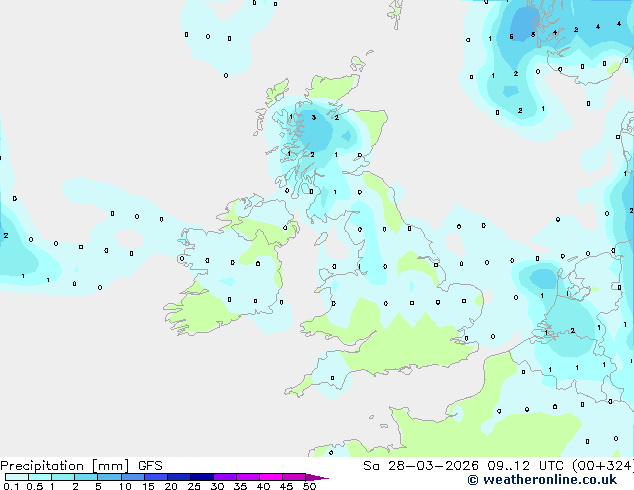The width and height of the screenshot is (634, 490).
Task: Select the legend swatch between 45 and 50
Action: [x=294, y=477]
